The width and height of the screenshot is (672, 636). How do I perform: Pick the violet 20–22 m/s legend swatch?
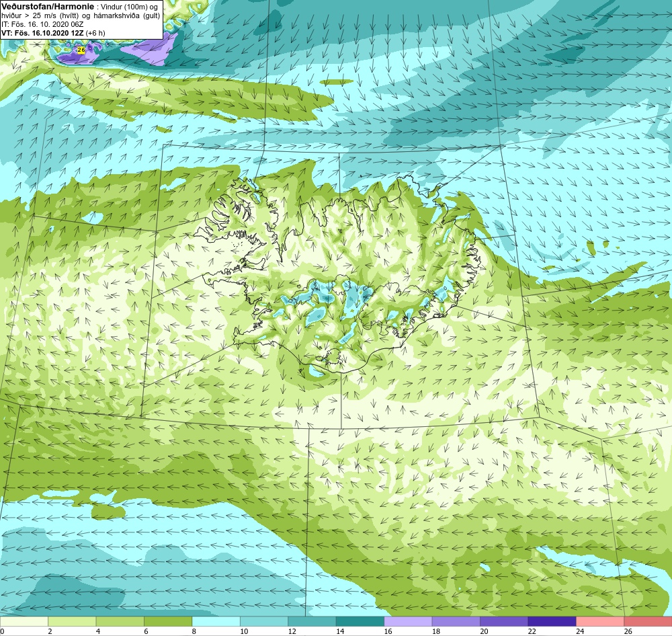504,621
